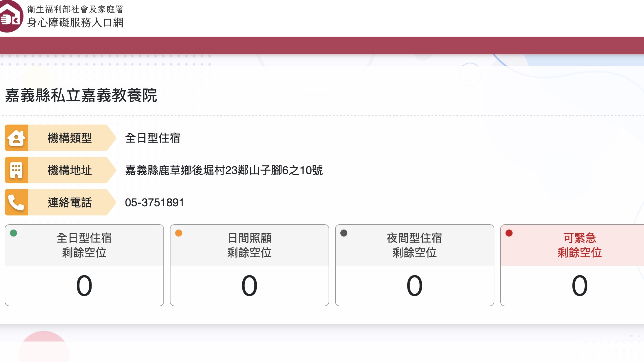Click the 全日型住宿 zero vacancy count

point(84,285)
